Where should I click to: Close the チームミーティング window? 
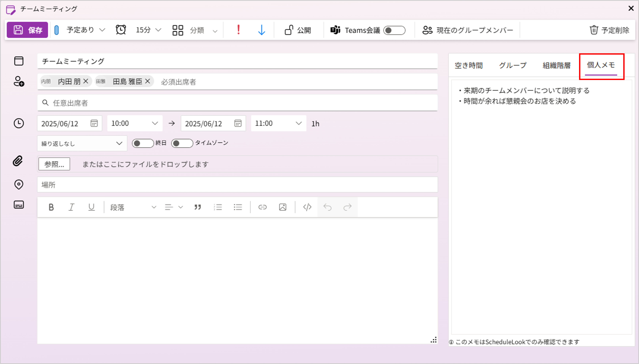(x=631, y=8)
